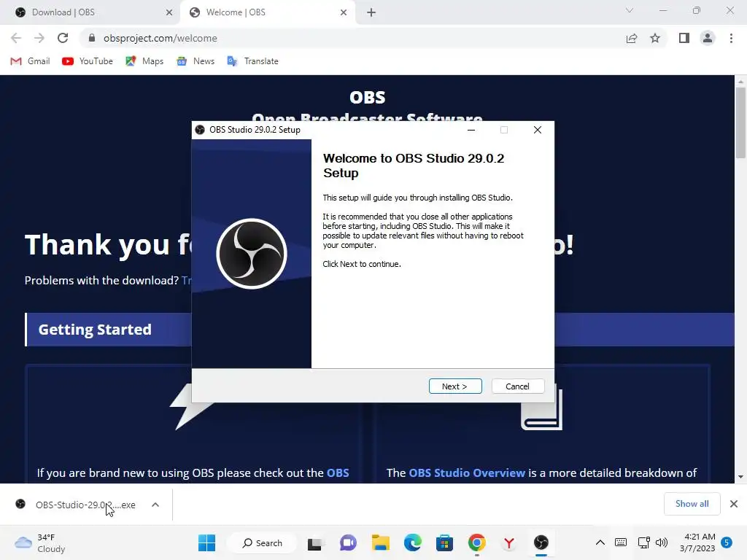Click the address bar URL
The width and height of the screenshot is (747, 560).
click(x=160, y=38)
